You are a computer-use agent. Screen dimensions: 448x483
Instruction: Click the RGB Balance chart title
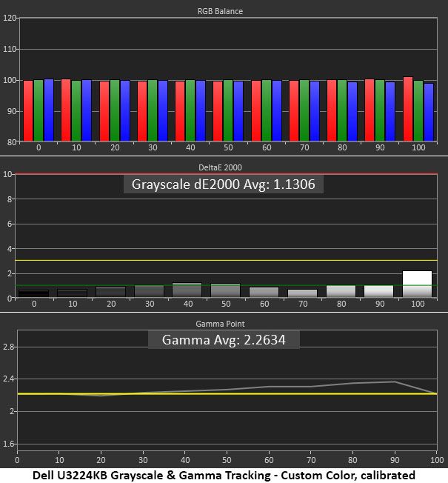coord(220,11)
